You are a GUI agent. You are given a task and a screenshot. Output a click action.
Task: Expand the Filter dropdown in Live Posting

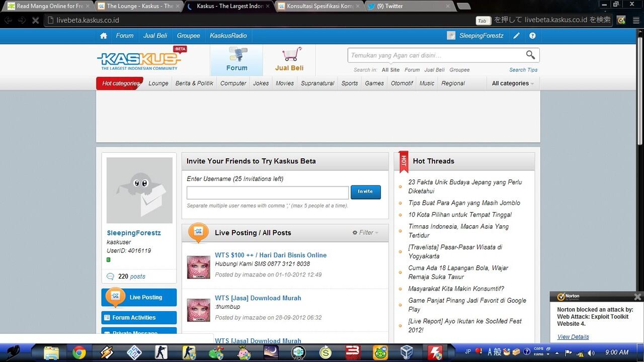pos(366,232)
